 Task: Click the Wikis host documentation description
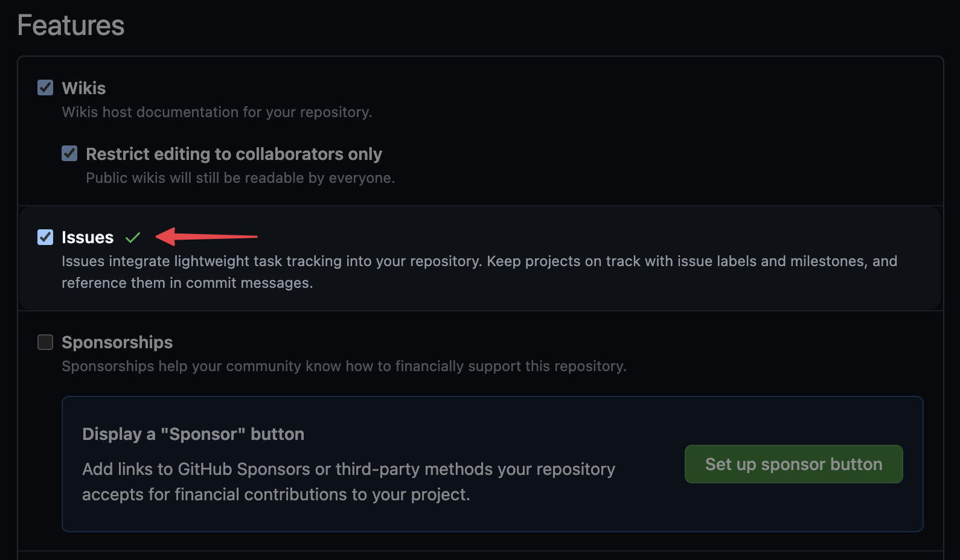(x=217, y=112)
